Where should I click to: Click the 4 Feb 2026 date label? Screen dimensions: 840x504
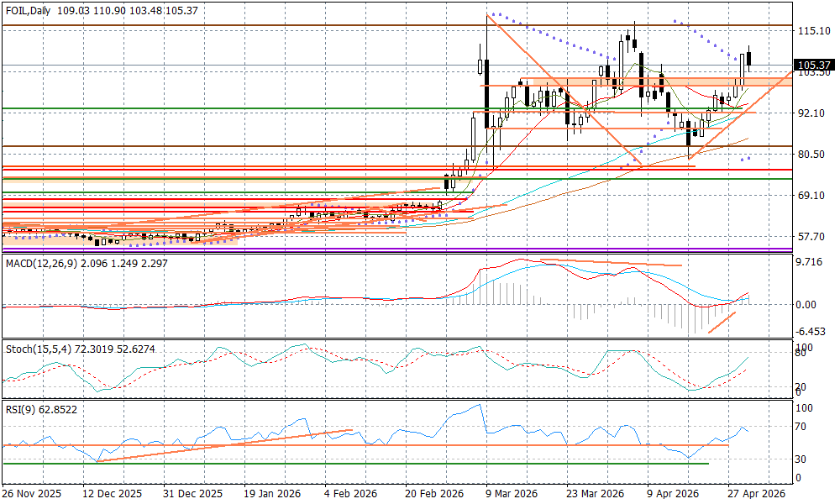(x=351, y=494)
